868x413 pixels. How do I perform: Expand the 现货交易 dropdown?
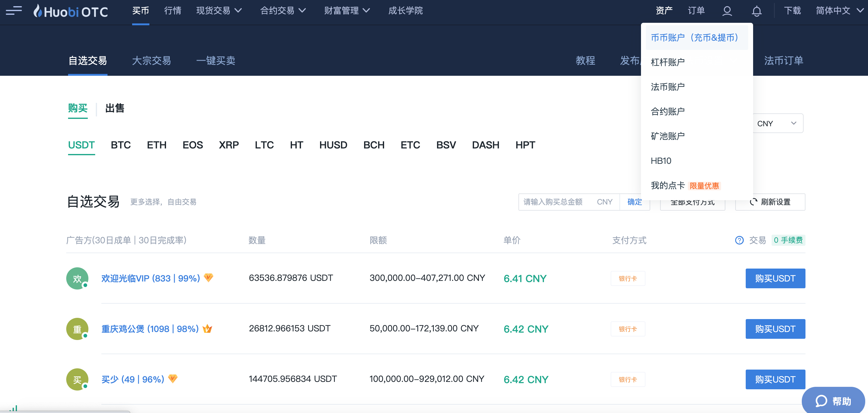(x=219, y=10)
